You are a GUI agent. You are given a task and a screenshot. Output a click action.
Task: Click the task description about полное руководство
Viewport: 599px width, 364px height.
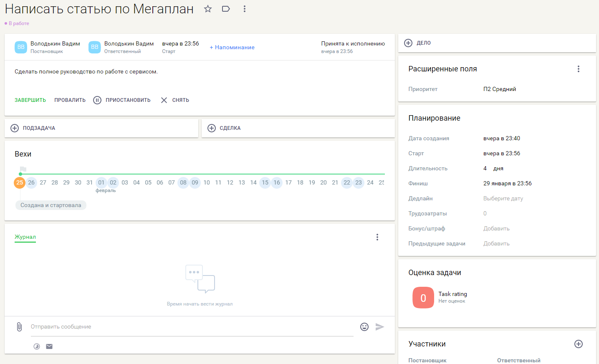pos(86,72)
